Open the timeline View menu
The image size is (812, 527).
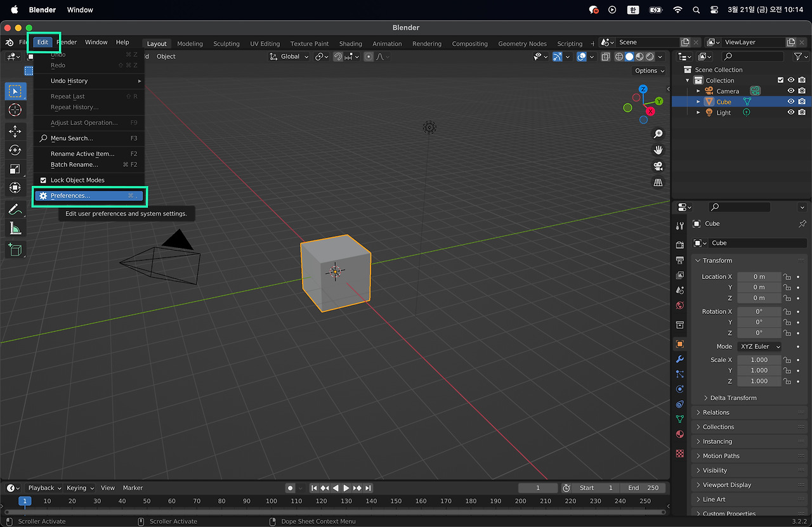pos(108,488)
